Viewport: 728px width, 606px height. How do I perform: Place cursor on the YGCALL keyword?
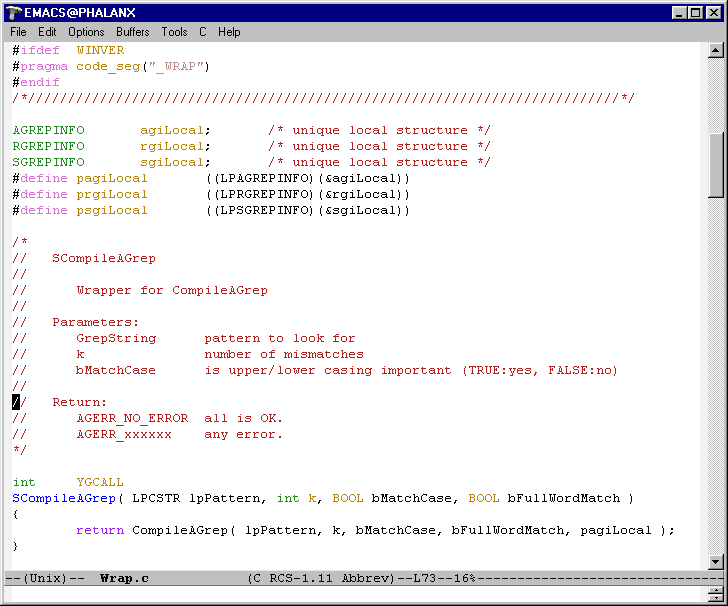(x=100, y=482)
